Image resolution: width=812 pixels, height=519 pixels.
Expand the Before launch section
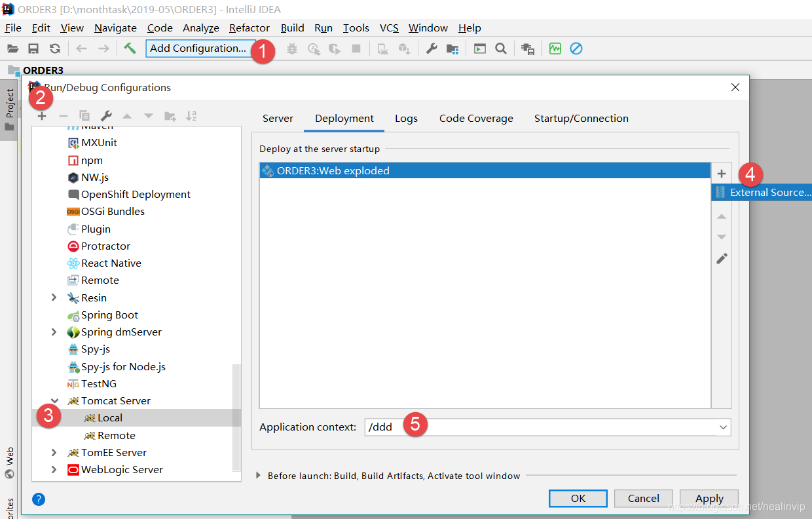tap(259, 476)
